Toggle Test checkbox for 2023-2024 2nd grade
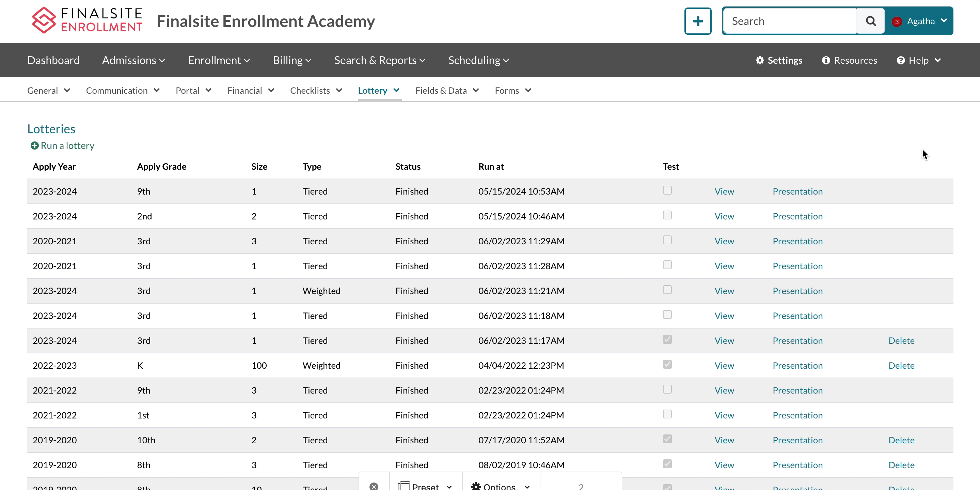The width and height of the screenshot is (980, 490). [x=667, y=215]
